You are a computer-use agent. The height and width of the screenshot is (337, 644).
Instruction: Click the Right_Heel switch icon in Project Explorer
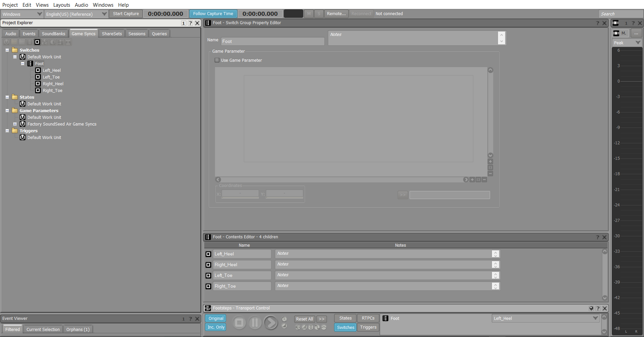click(x=38, y=84)
